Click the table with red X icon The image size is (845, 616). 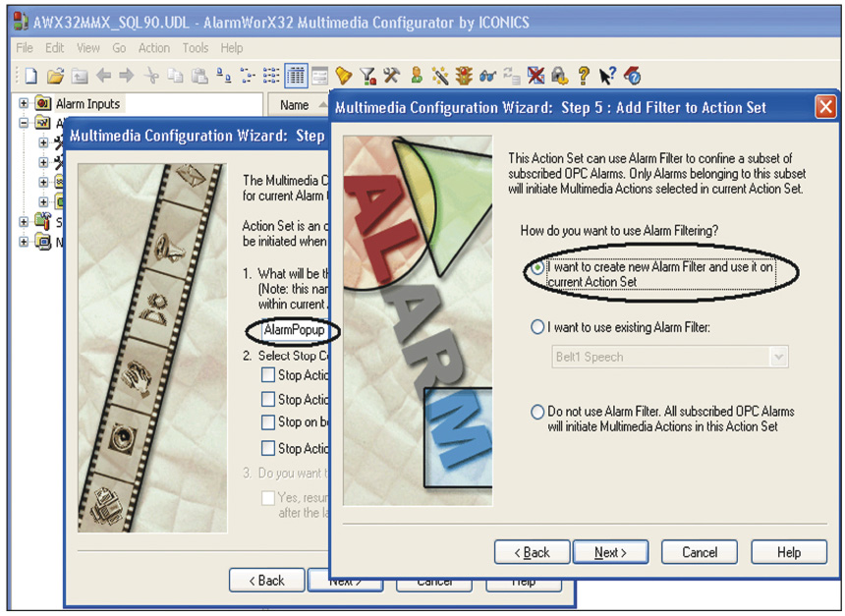(x=535, y=76)
